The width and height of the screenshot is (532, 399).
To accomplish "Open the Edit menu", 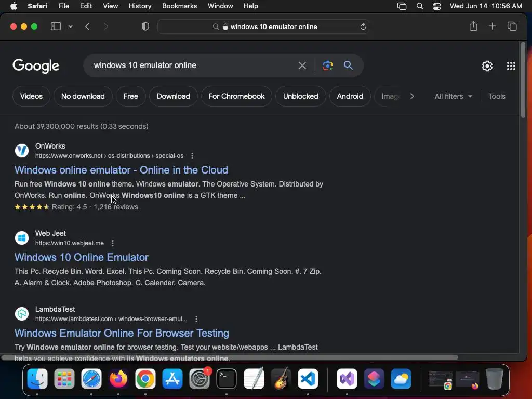I will click(86, 6).
